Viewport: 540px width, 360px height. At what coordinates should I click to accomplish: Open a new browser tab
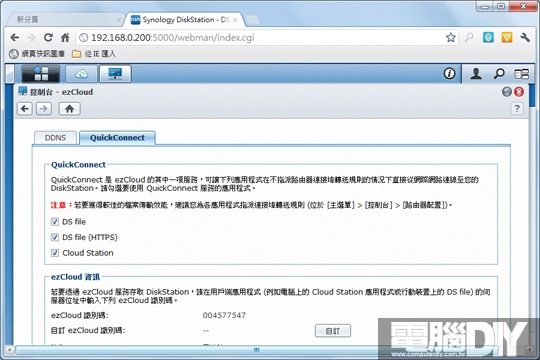253,20
